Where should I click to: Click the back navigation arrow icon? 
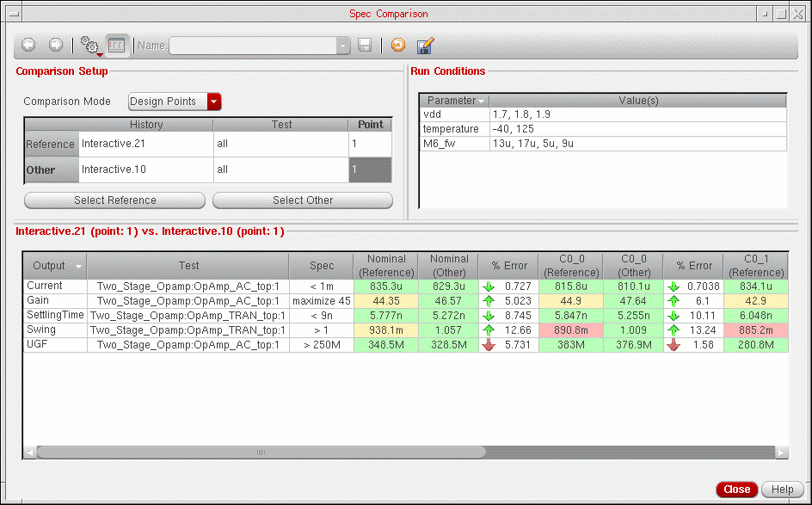click(x=28, y=45)
